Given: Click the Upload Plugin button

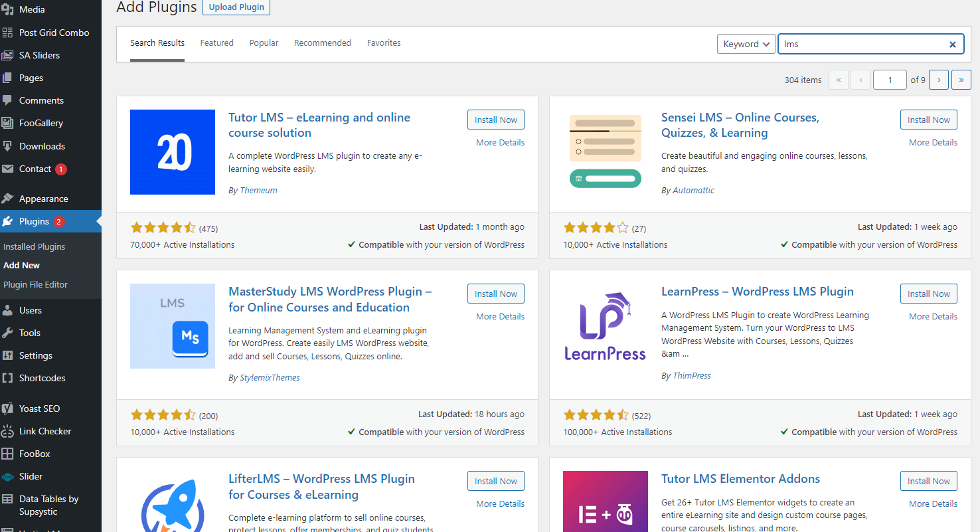Looking at the screenshot, I should click(236, 7).
